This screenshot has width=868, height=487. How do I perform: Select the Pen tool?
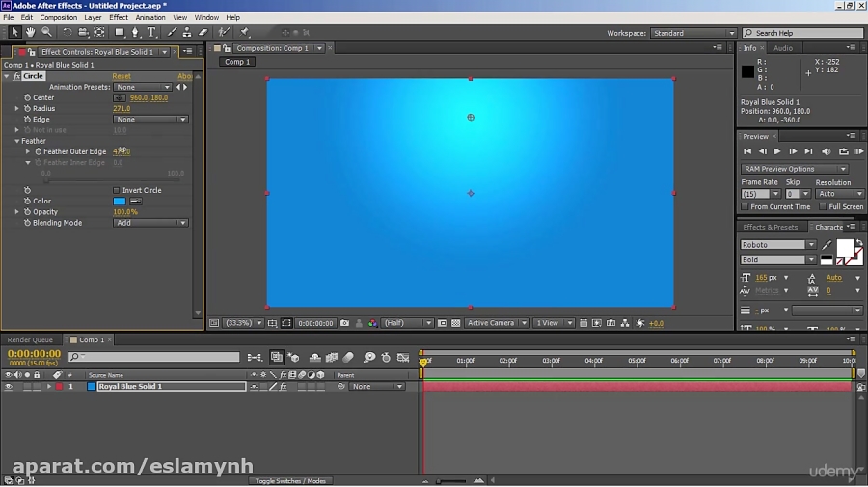pos(135,33)
